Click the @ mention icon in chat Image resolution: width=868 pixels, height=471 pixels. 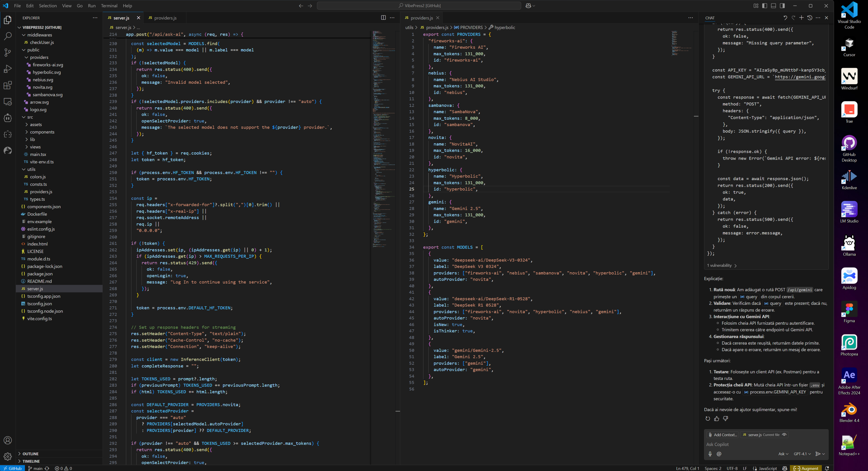coord(719,454)
